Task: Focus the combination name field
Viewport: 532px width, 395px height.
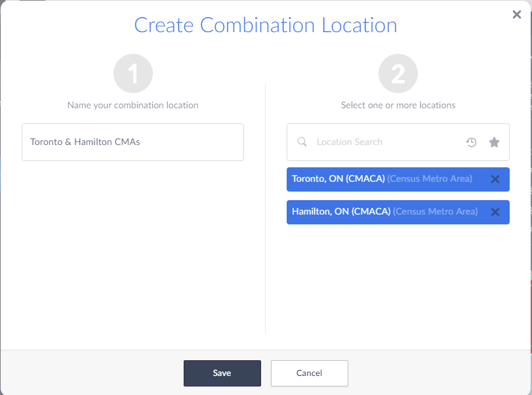Action: [133, 142]
